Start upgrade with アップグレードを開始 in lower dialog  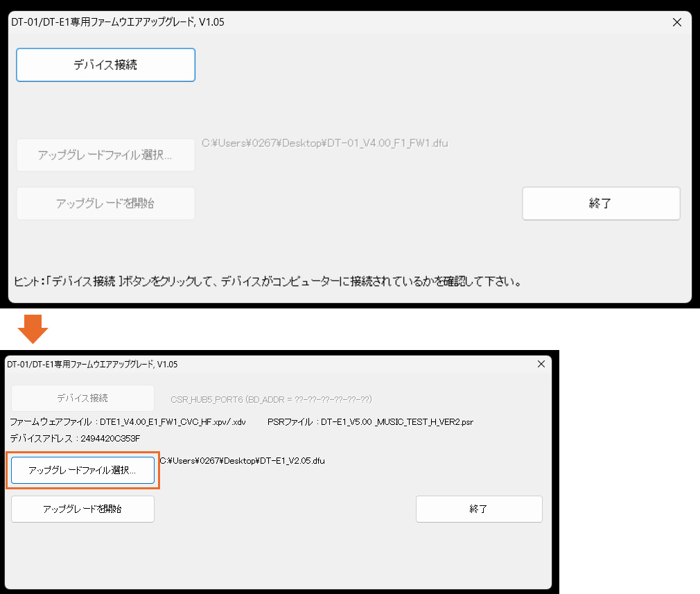tap(82, 509)
